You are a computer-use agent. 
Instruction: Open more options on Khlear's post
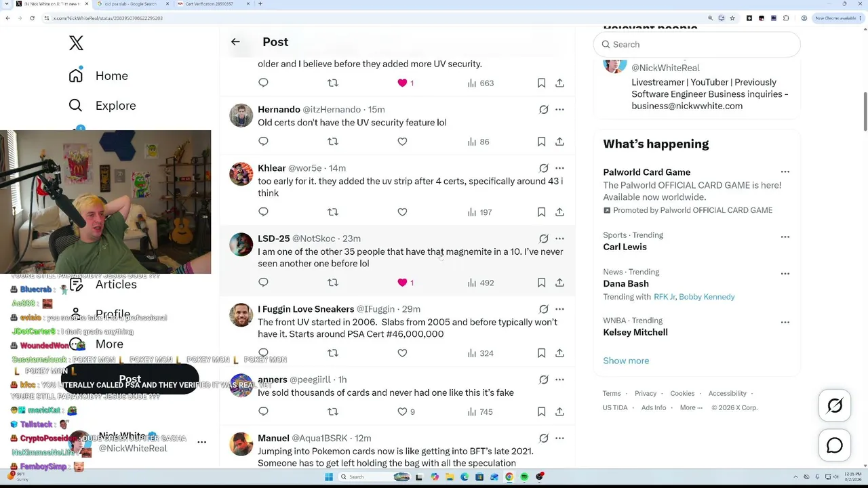click(x=559, y=168)
